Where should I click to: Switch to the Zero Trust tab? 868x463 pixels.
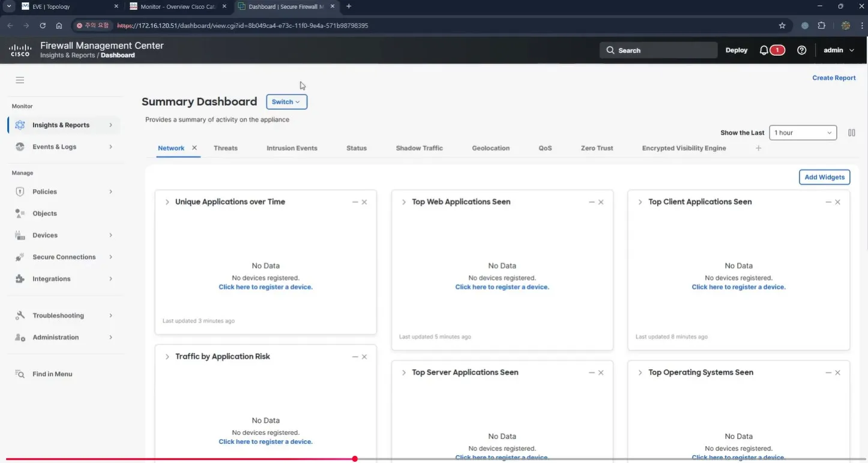[597, 148]
